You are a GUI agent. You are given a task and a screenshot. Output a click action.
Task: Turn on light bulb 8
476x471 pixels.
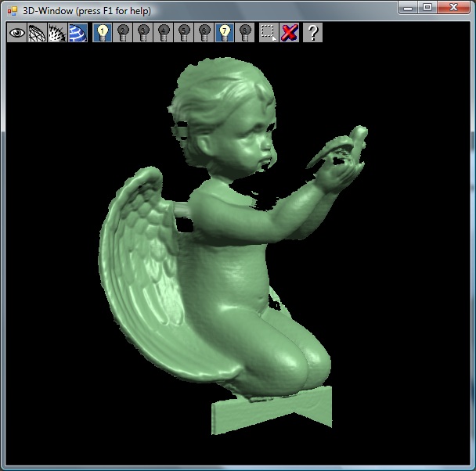tap(245, 32)
